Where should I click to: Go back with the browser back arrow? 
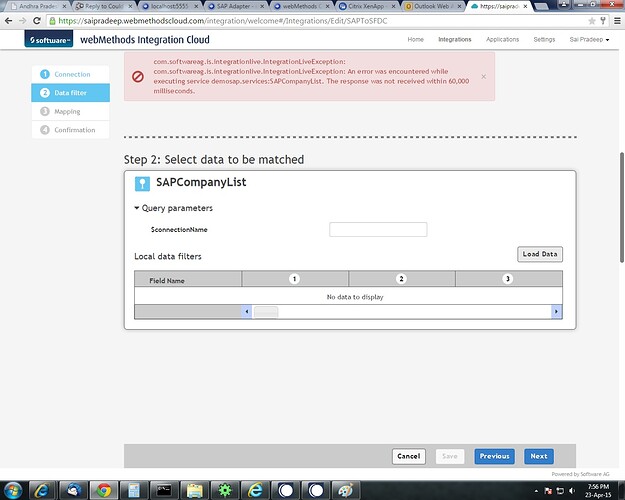click(x=9, y=21)
